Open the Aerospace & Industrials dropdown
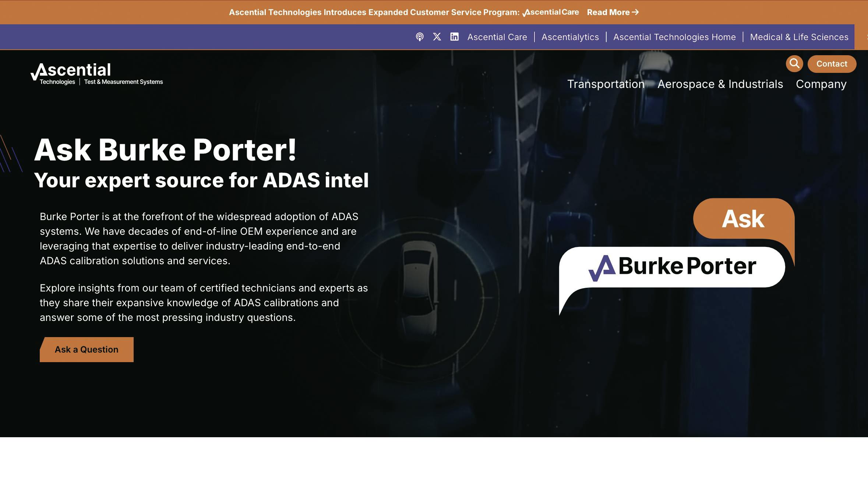The height and width of the screenshot is (488, 868). [x=720, y=84]
